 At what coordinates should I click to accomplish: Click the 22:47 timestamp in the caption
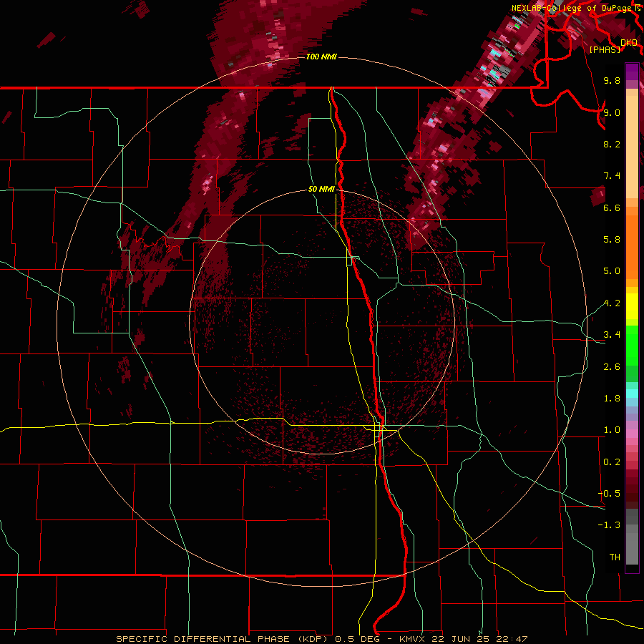[x=512, y=639]
